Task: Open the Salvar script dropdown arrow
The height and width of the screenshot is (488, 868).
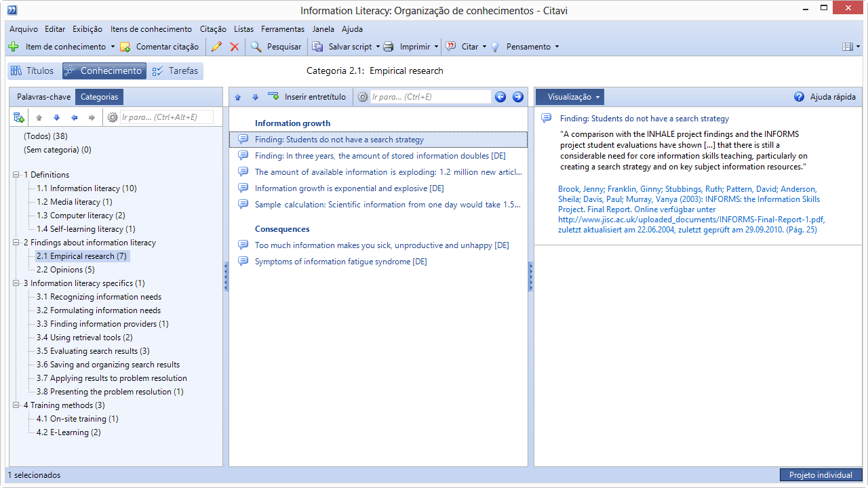Action: pyautogui.click(x=378, y=47)
